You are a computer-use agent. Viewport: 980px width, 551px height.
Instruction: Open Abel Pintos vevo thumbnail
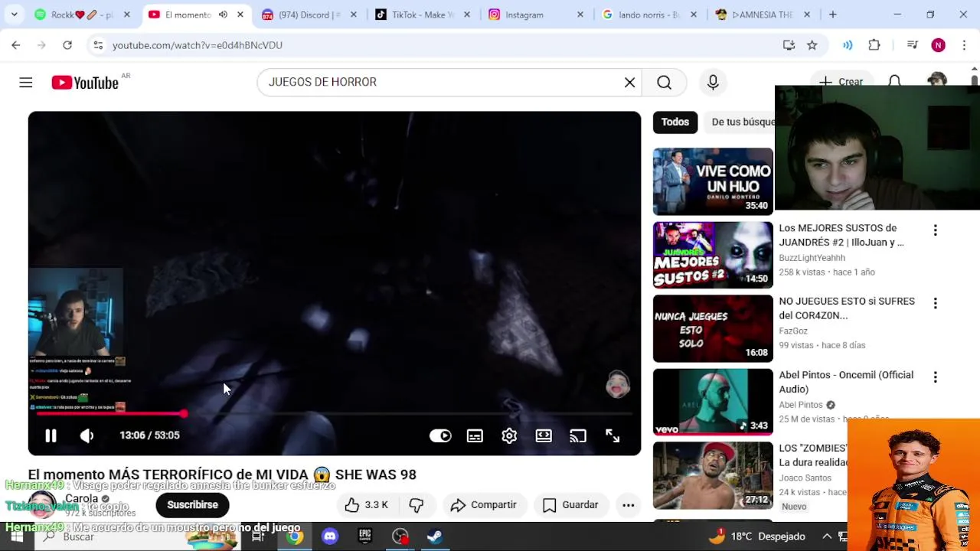point(713,402)
